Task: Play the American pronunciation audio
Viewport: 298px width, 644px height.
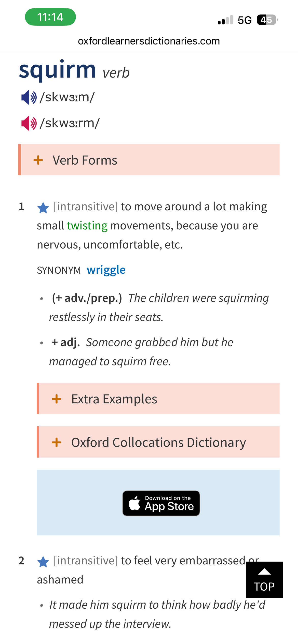Action: pos(29,123)
